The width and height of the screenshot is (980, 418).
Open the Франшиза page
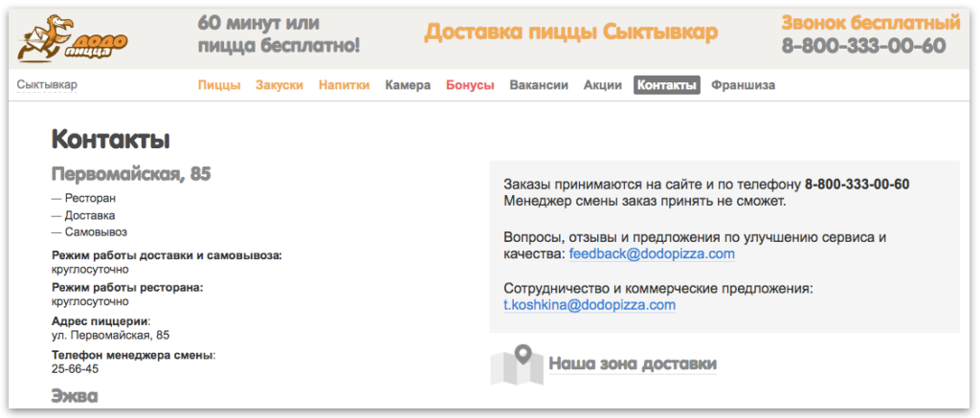(x=743, y=85)
